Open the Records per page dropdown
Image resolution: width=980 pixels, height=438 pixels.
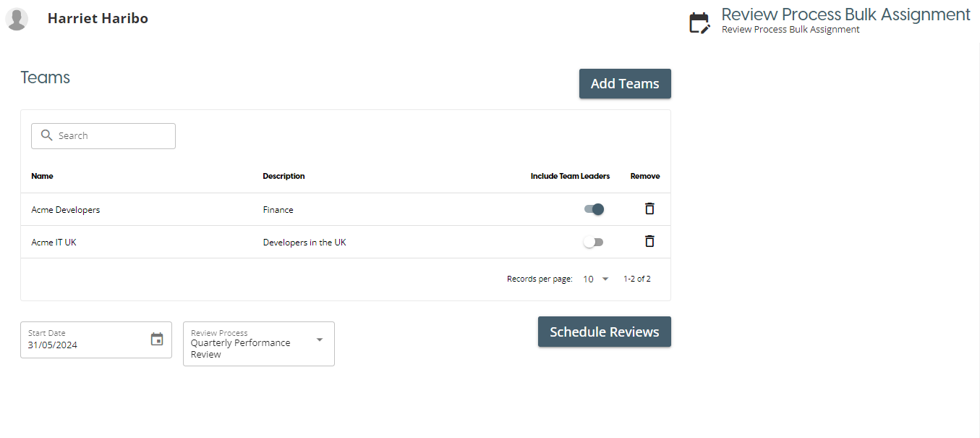coord(597,279)
